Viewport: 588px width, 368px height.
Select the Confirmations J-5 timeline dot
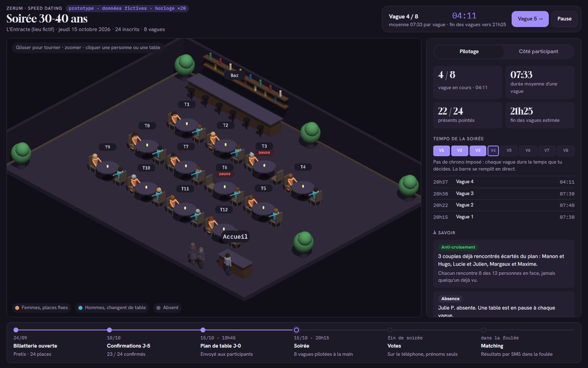click(109, 330)
